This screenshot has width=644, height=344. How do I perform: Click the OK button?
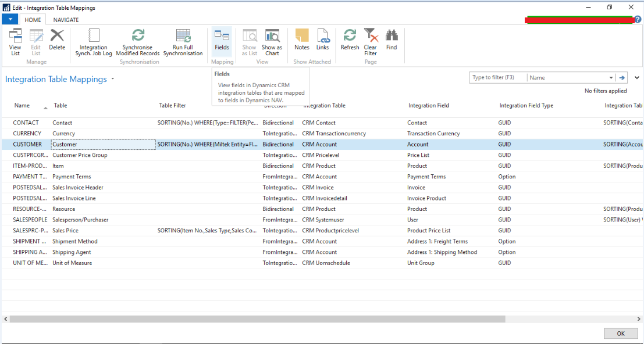click(621, 334)
